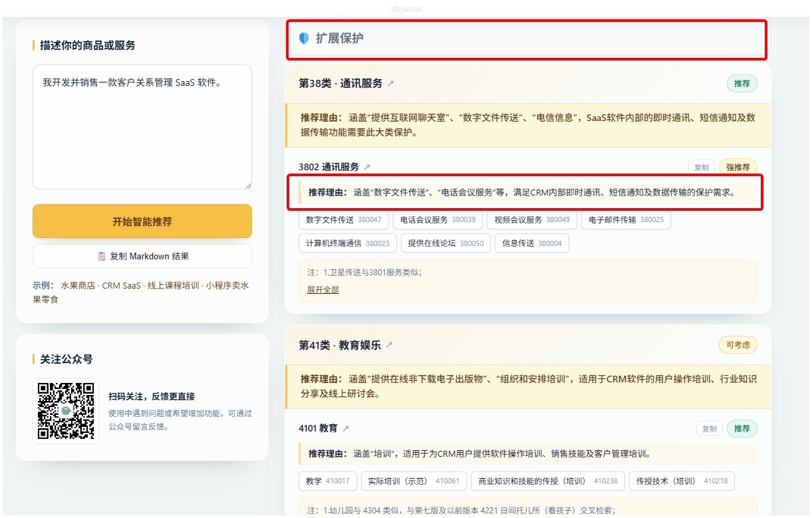This screenshot has height=518, width=812.
Task: Open external link icon beside 3802 通讯服务
Action: pyautogui.click(x=367, y=167)
